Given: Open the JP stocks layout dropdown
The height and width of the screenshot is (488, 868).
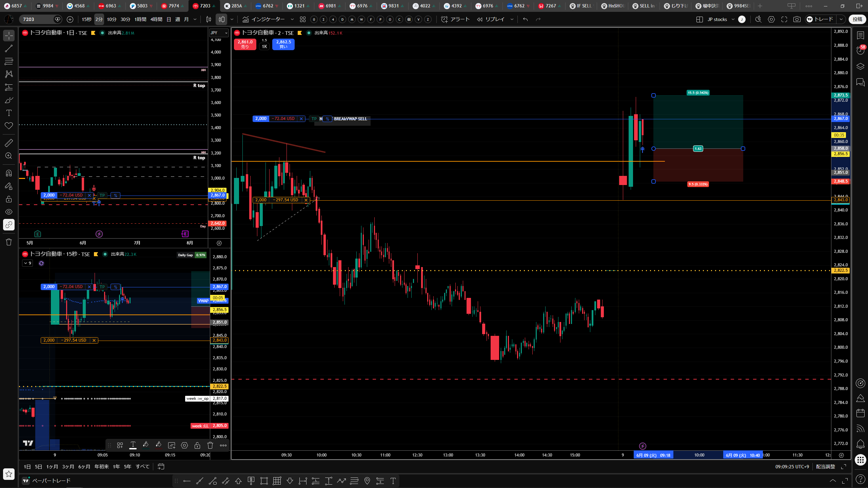Looking at the screenshot, I should coord(721,19).
